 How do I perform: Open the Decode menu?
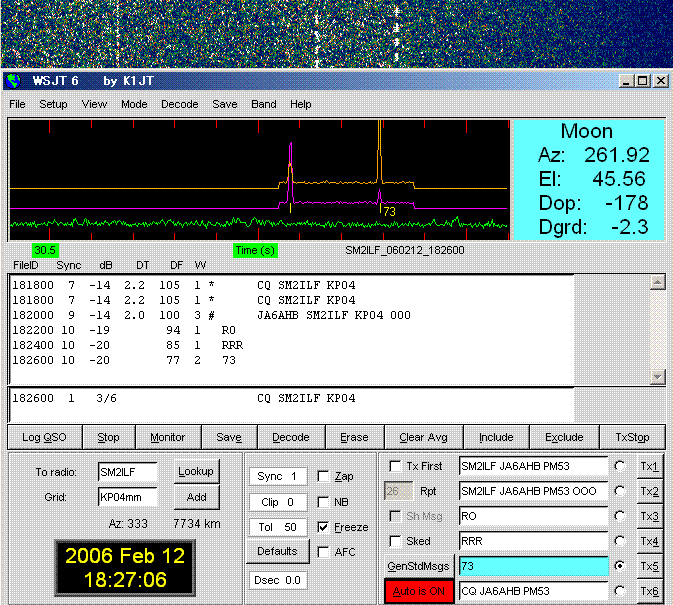pyautogui.click(x=179, y=104)
